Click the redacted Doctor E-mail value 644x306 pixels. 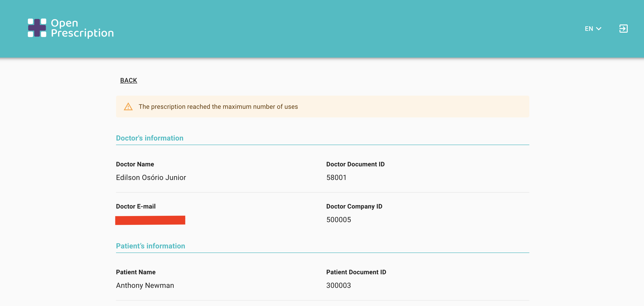tap(150, 220)
